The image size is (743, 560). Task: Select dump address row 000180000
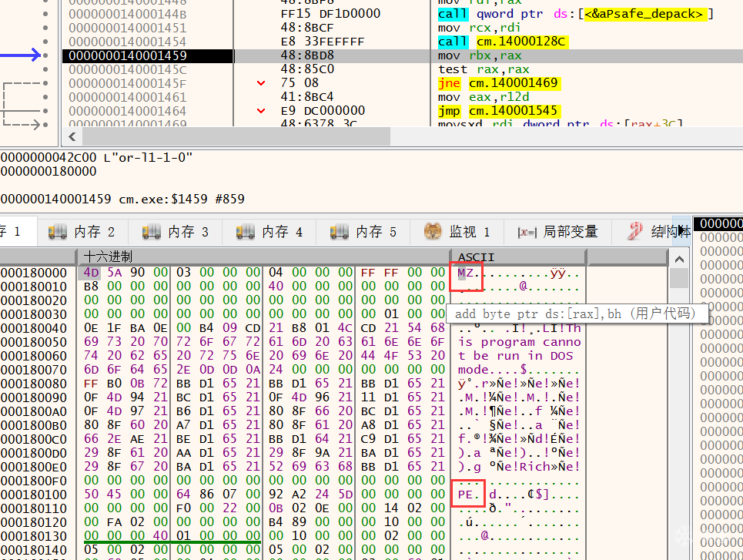pyautogui.click(x=34, y=273)
